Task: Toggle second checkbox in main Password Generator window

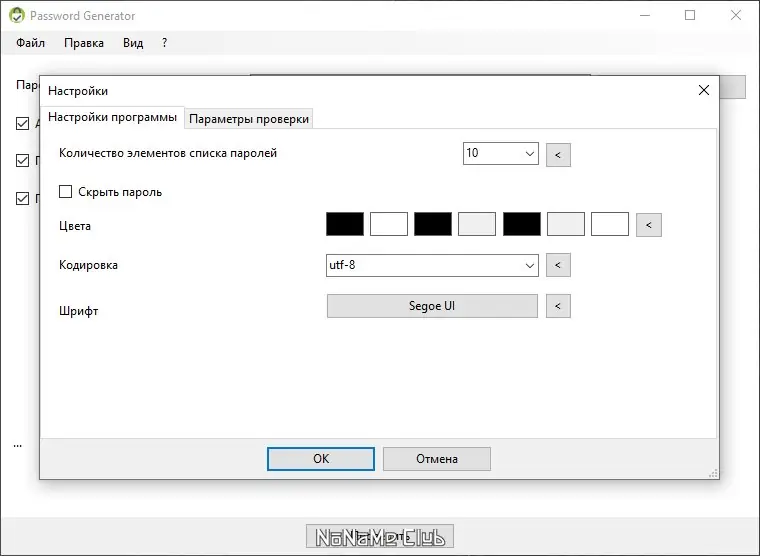Action: point(22,160)
